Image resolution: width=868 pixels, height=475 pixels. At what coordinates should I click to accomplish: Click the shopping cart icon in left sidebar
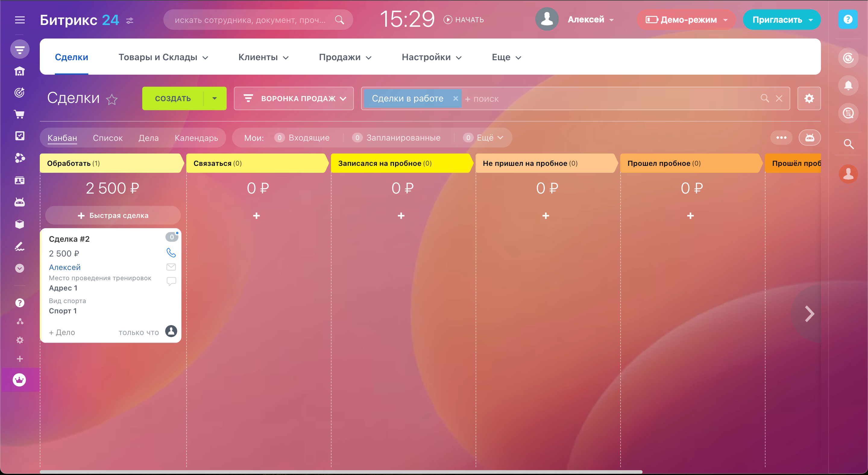coord(20,114)
